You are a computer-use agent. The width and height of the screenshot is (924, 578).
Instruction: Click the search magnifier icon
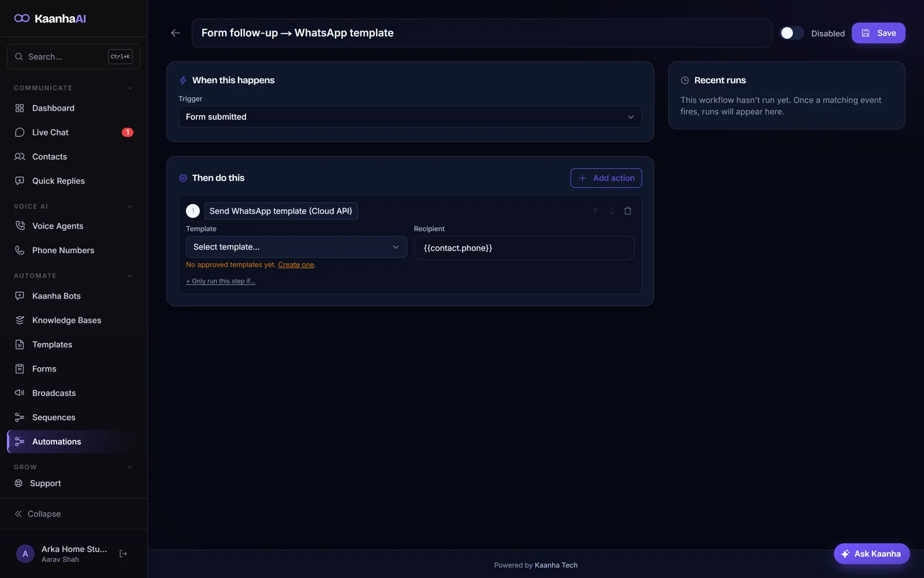(x=19, y=57)
